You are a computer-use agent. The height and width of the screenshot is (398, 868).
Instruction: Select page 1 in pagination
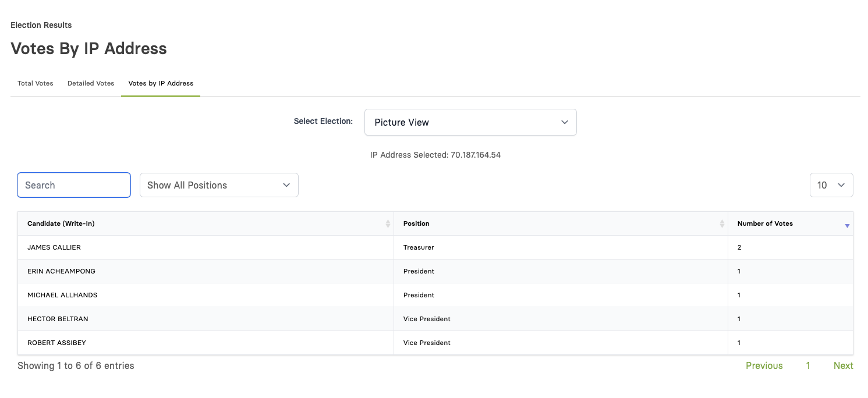point(808,365)
